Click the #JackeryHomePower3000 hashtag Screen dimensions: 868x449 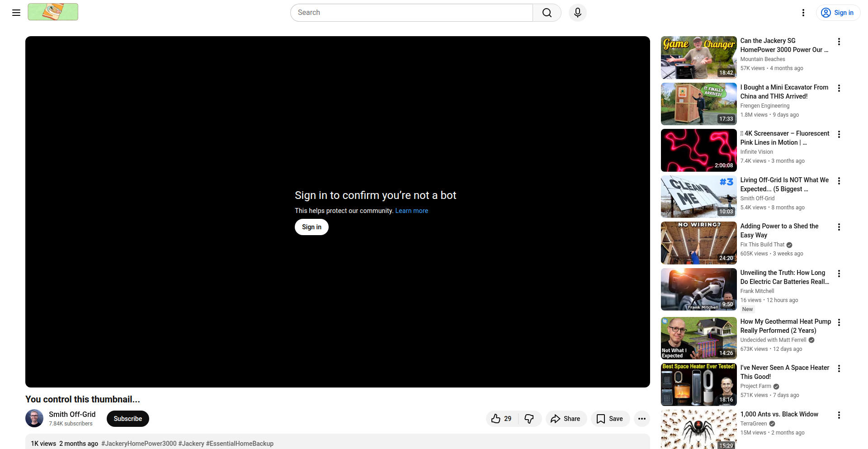(x=139, y=444)
